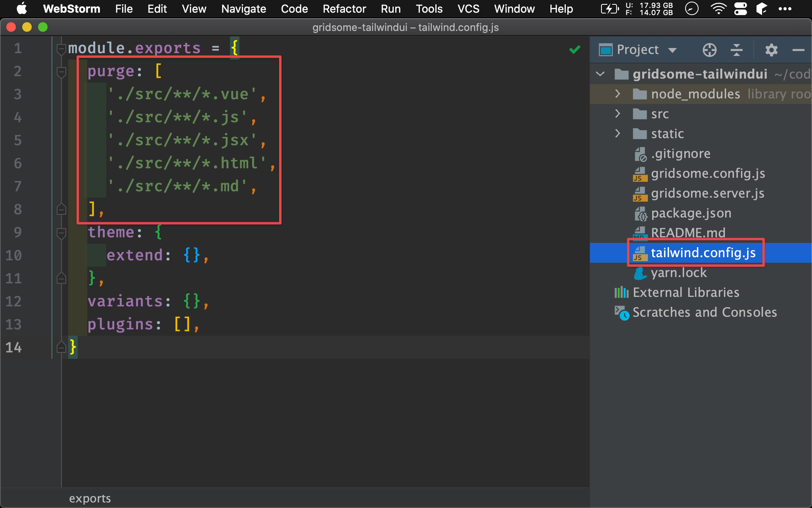The width and height of the screenshot is (812, 508).
Task: Open the View menu
Action: tap(194, 9)
